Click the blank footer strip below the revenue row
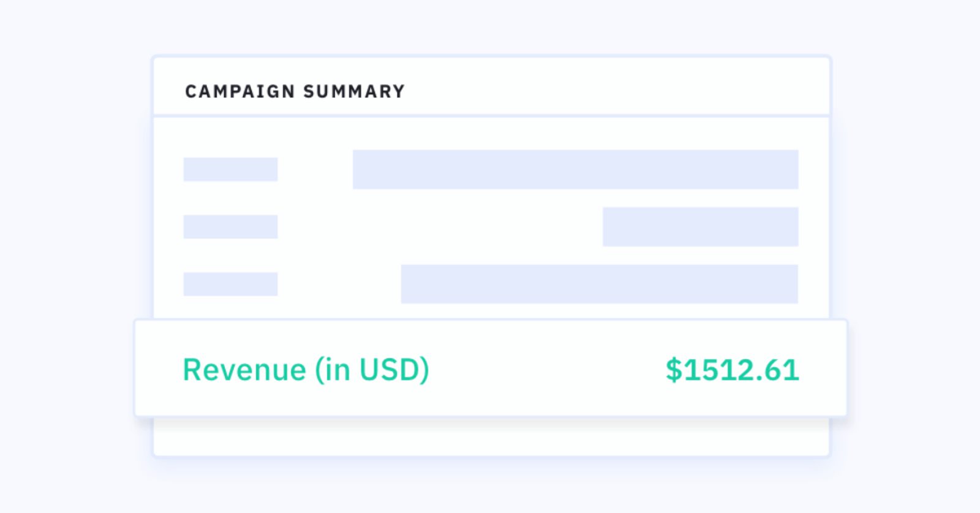980x513 pixels. (x=490, y=438)
